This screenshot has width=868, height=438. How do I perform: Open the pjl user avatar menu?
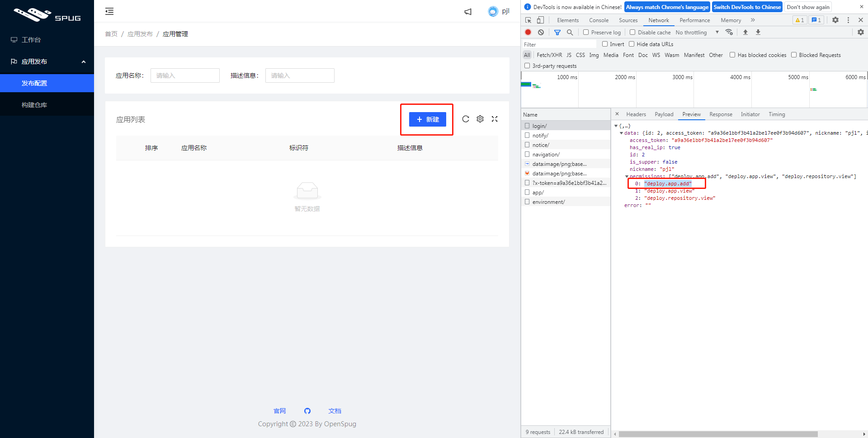499,11
